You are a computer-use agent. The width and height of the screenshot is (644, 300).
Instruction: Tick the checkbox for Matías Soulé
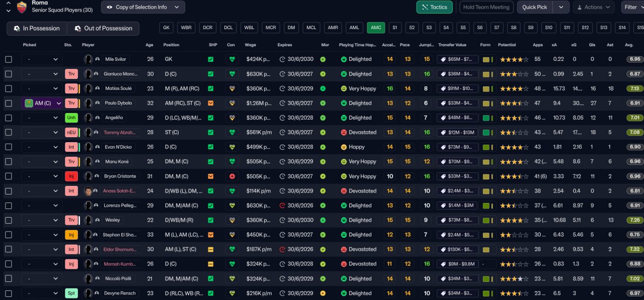coord(8,88)
